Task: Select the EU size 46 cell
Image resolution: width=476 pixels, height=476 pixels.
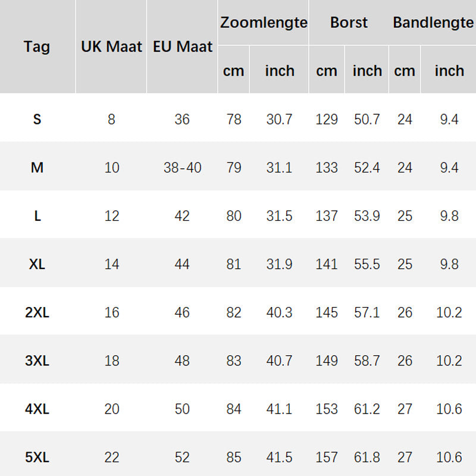Action: (x=182, y=312)
